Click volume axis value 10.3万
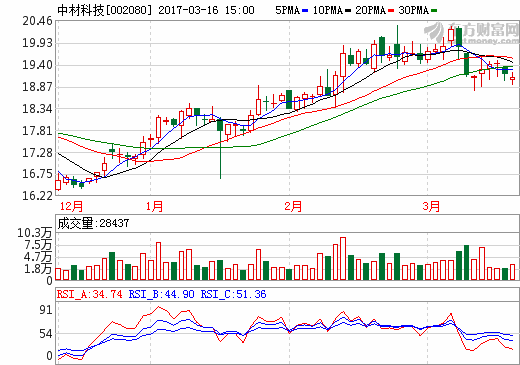 point(35,233)
